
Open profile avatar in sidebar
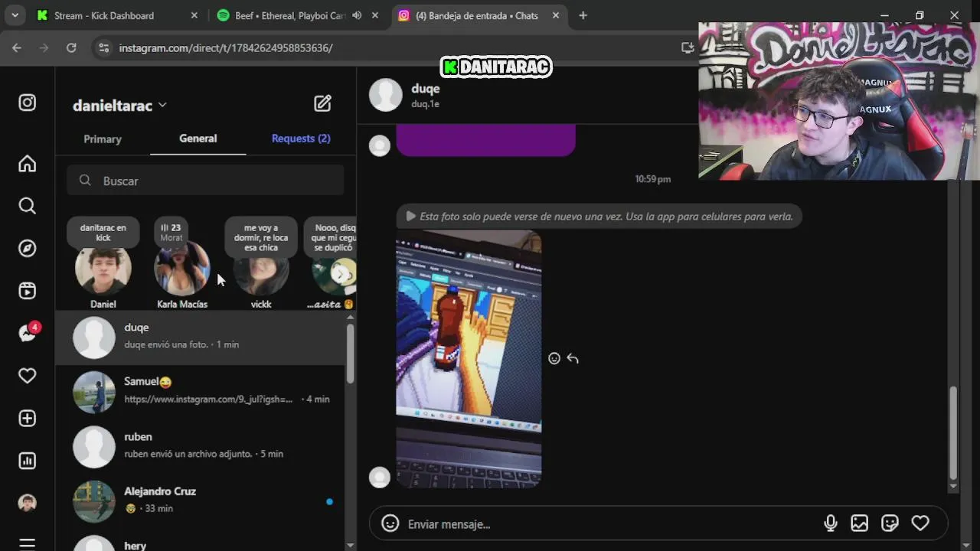tap(28, 503)
